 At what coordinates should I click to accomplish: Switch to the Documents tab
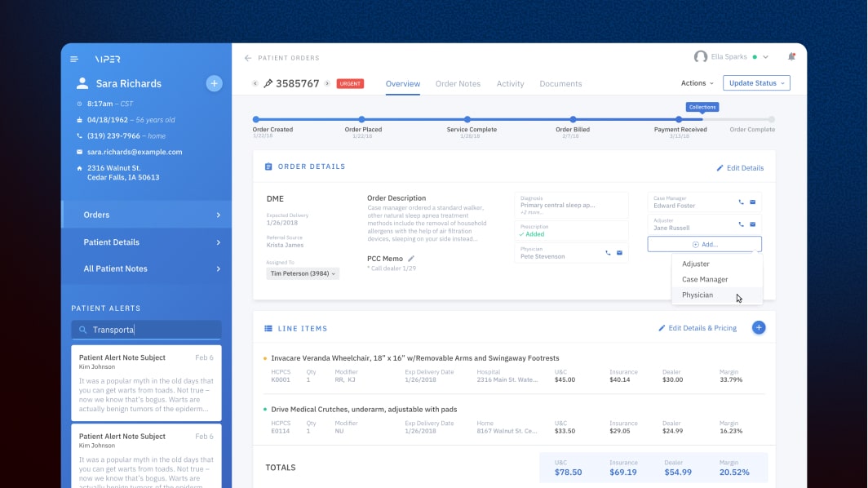(x=560, y=83)
